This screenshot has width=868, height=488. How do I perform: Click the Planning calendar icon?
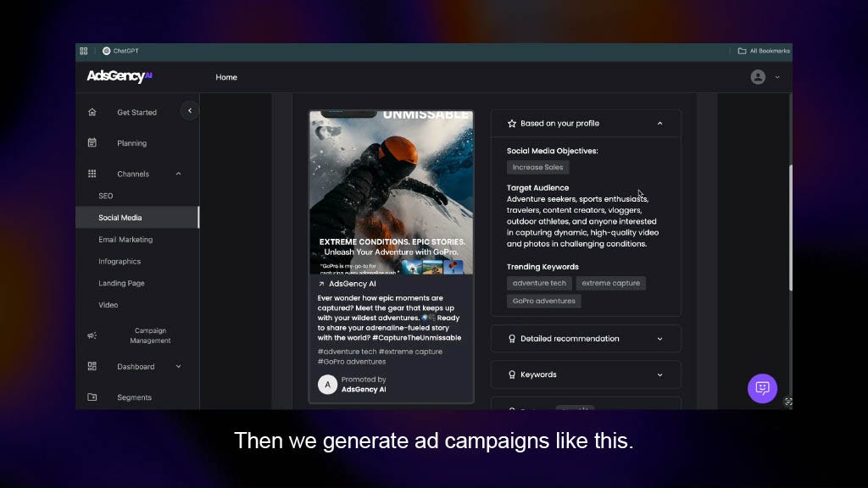(x=92, y=142)
